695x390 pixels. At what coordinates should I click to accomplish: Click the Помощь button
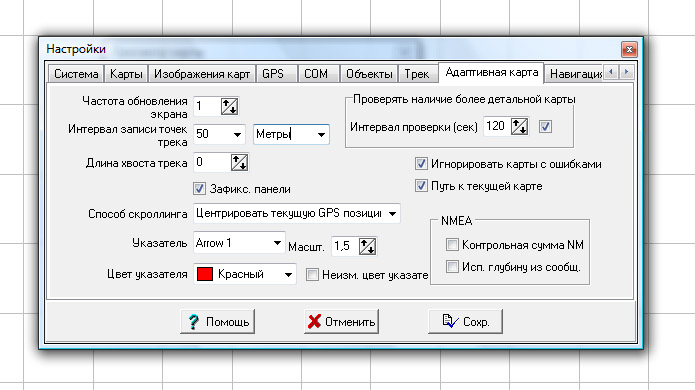[218, 322]
